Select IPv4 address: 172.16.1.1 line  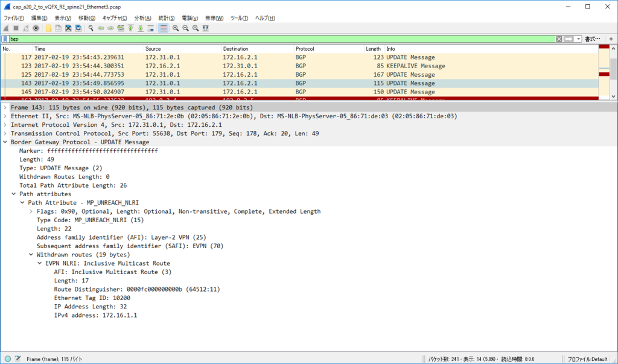click(95, 316)
